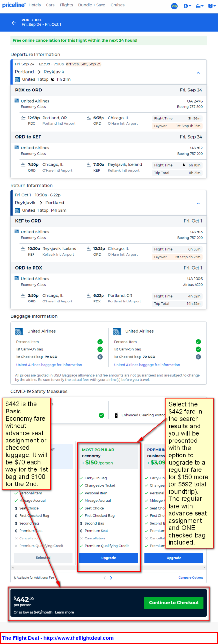Click United logo in ORD to PDX segment
The height and width of the screenshot is (644, 218).
17,278
